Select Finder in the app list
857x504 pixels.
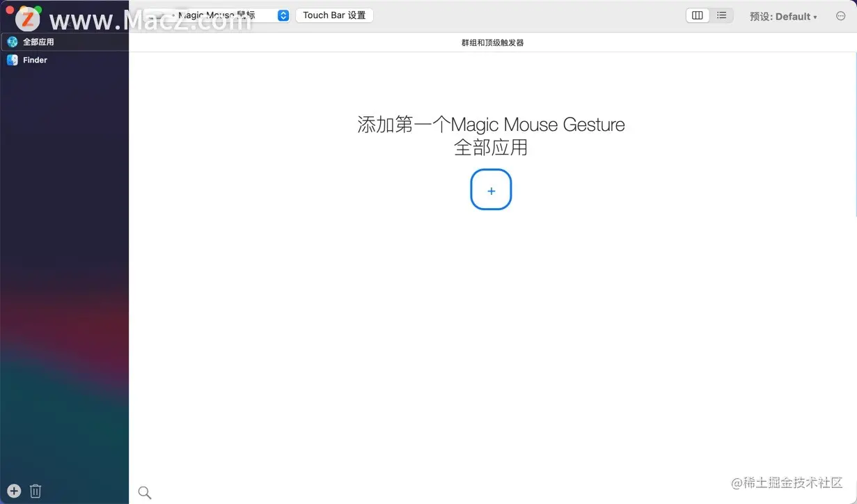pos(64,60)
